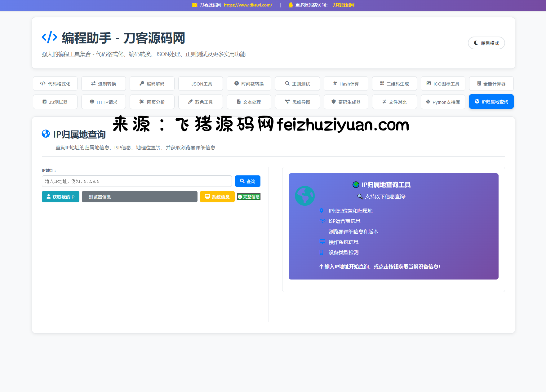Image resolution: width=546 pixels, height=392 pixels.
Task: Click the gray 浏览器信息 button
Action: click(x=140, y=197)
